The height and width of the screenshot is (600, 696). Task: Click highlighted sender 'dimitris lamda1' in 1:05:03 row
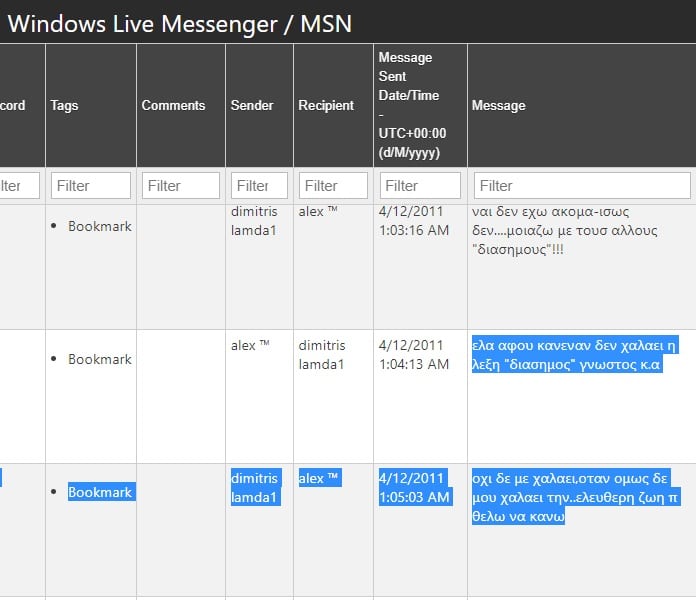(x=256, y=487)
